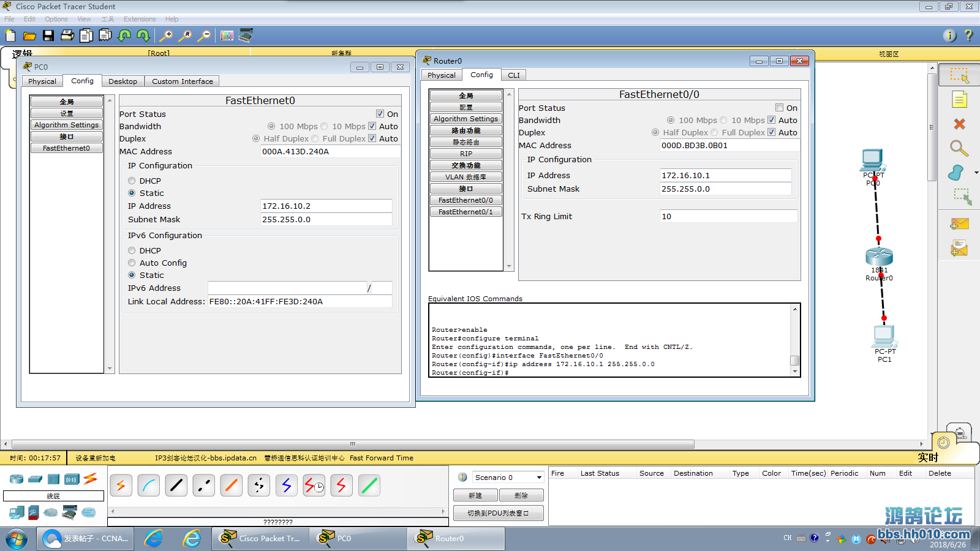The image size is (980, 551).
Task: Create a new network file
Action: (x=10, y=36)
